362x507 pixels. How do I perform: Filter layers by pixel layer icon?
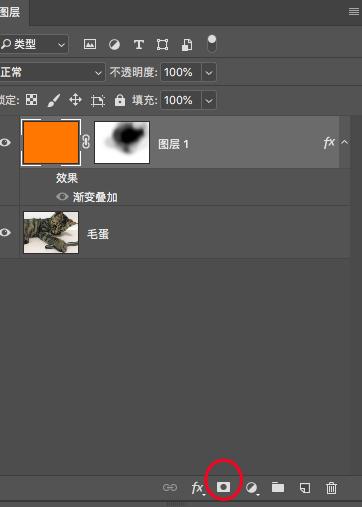[x=90, y=44]
